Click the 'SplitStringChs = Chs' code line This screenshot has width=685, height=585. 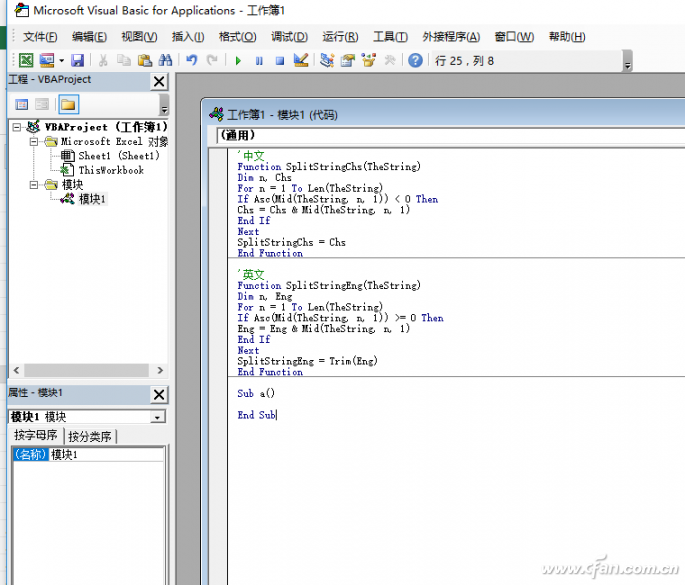pos(291,242)
